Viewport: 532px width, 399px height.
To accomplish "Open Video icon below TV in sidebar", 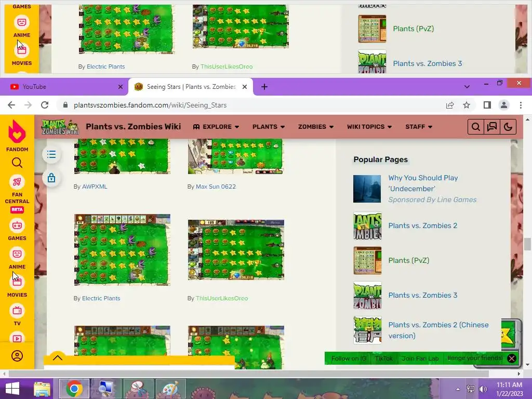I will coord(17,339).
